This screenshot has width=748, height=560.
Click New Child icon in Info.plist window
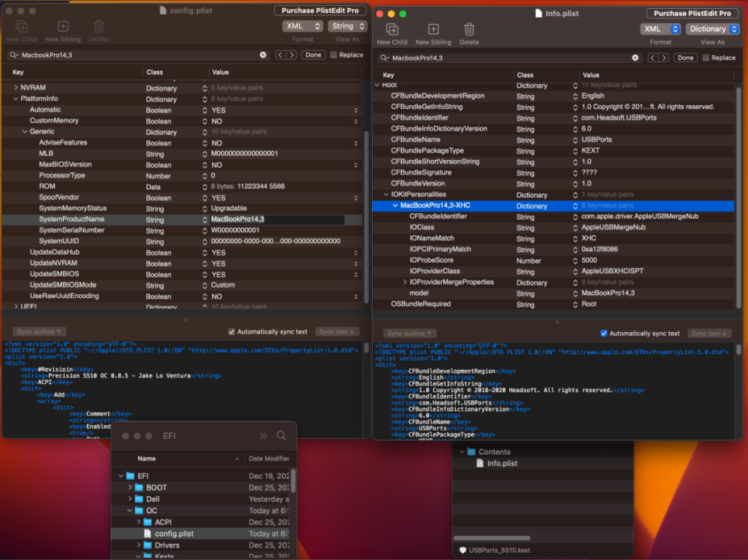coord(392,30)
